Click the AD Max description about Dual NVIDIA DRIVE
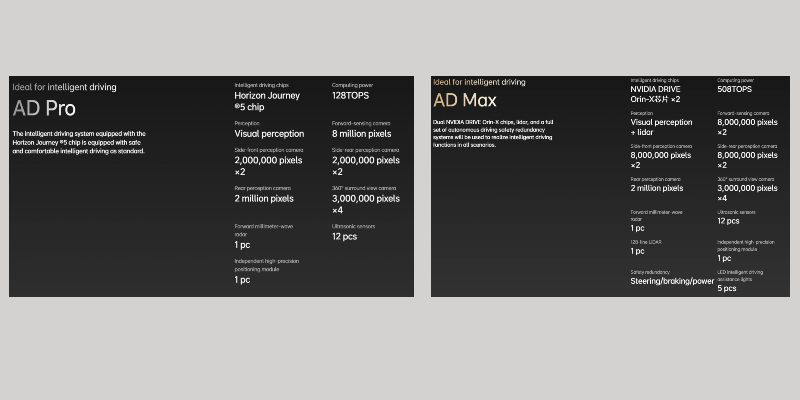 pyautogui.click(x=493, y=134)
